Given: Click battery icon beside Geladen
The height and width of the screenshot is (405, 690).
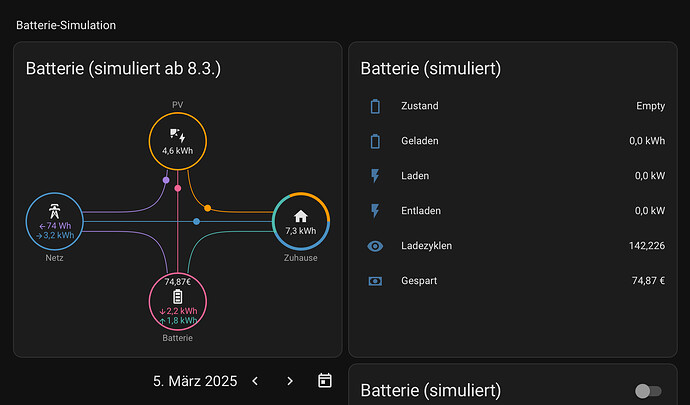Looking at the screenshot, I should (x=375, y=141).
